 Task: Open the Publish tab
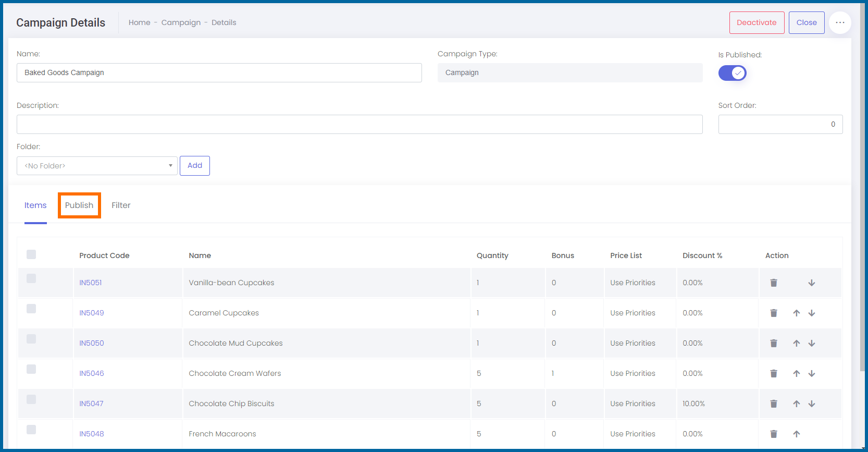pos(79,205)
